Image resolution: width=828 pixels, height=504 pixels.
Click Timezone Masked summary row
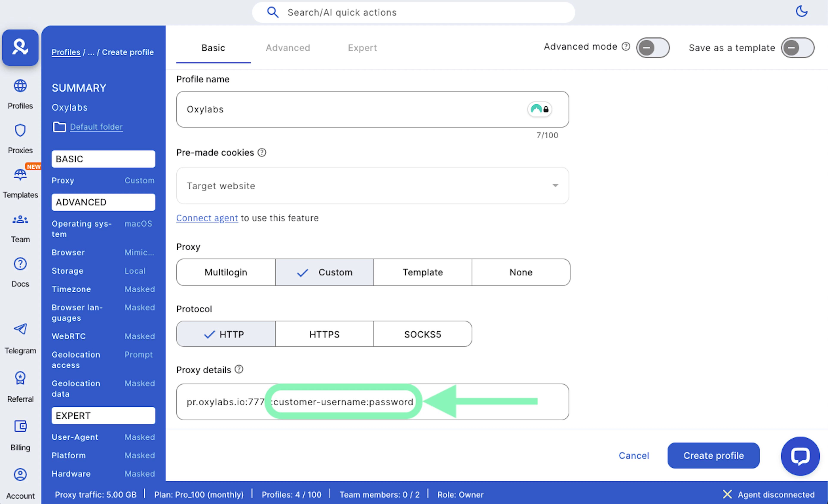point(103,289)
